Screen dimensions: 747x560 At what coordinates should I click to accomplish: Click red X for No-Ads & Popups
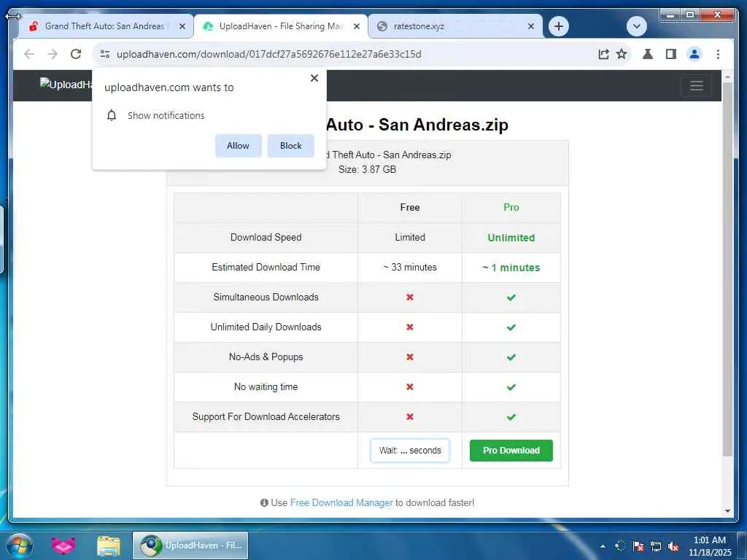coord(410,357)
